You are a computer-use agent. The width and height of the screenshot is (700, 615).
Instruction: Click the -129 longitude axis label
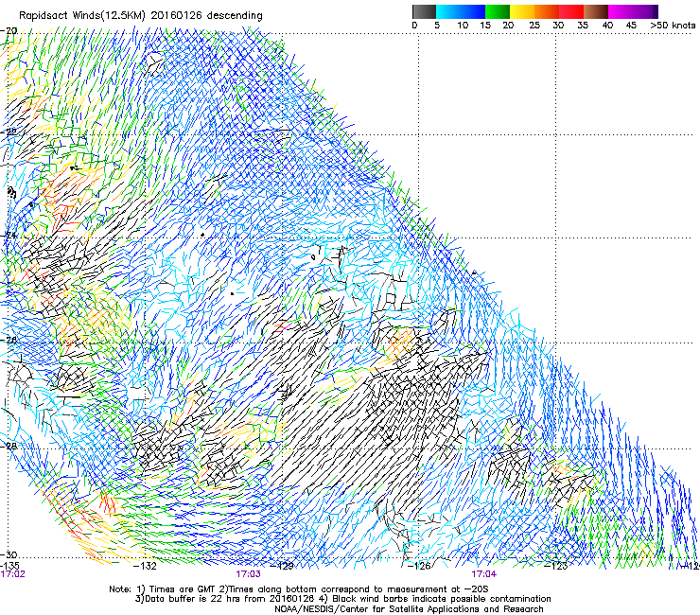click(283, 566)
